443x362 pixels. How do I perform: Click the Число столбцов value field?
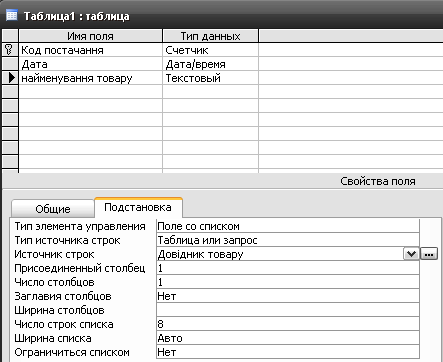coord(288,282)
